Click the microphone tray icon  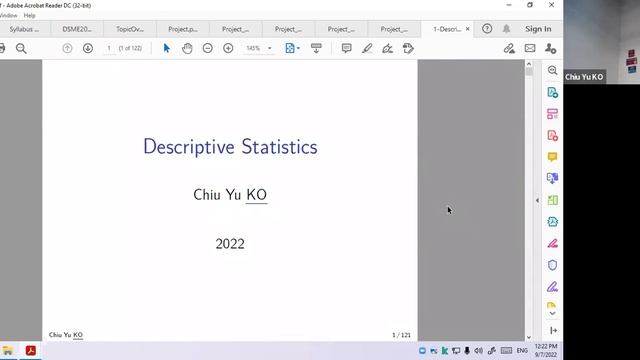(x=467, y=351)
